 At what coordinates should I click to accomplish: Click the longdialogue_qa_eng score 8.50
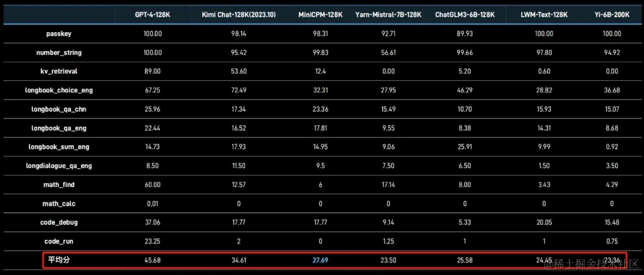[x=153, y=166]
